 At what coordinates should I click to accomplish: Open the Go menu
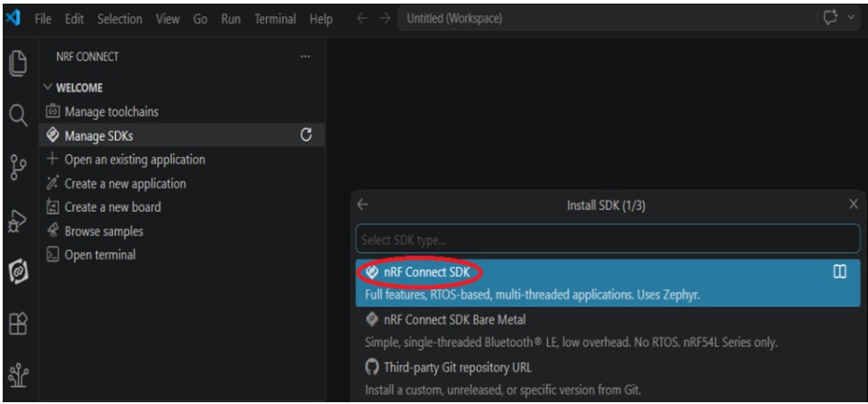pos(200,19)
